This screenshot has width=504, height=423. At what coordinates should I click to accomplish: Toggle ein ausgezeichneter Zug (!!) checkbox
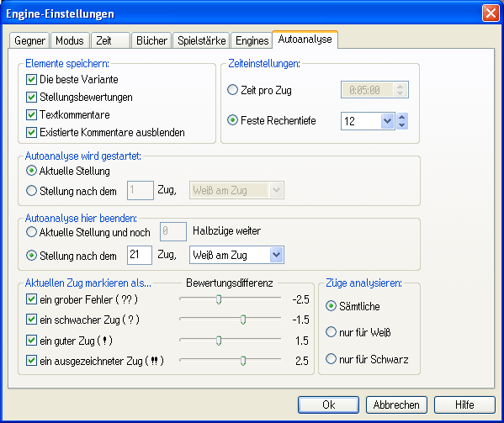point(31,361)
